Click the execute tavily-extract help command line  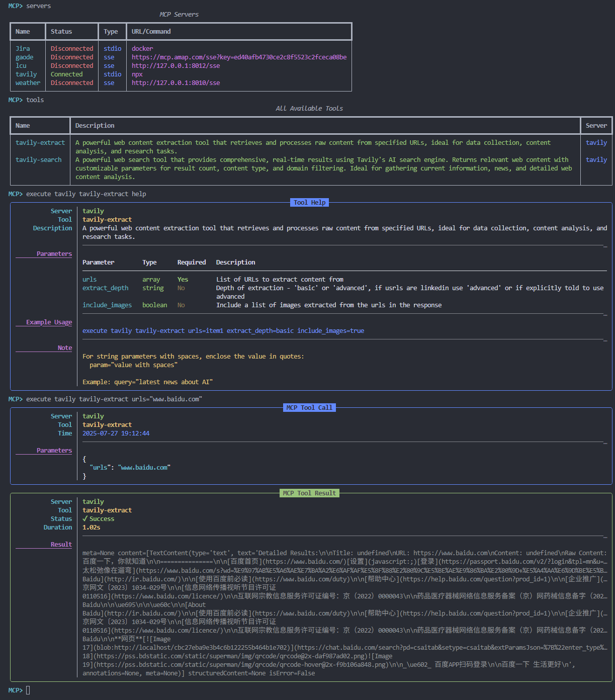click(x=86, y=194)
